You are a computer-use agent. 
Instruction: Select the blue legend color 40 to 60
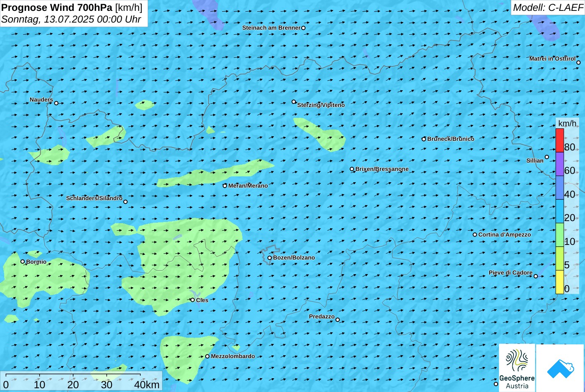pos(560,188)
